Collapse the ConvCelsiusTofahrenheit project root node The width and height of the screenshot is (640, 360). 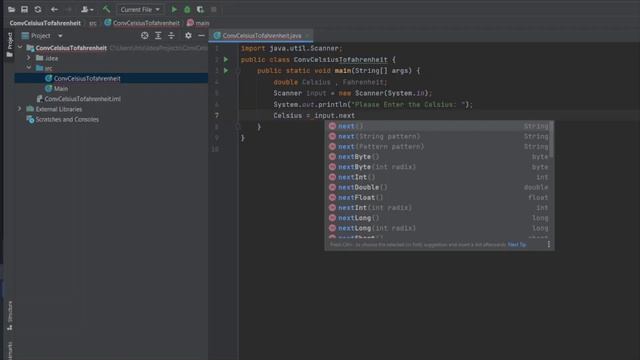[20, 48]
